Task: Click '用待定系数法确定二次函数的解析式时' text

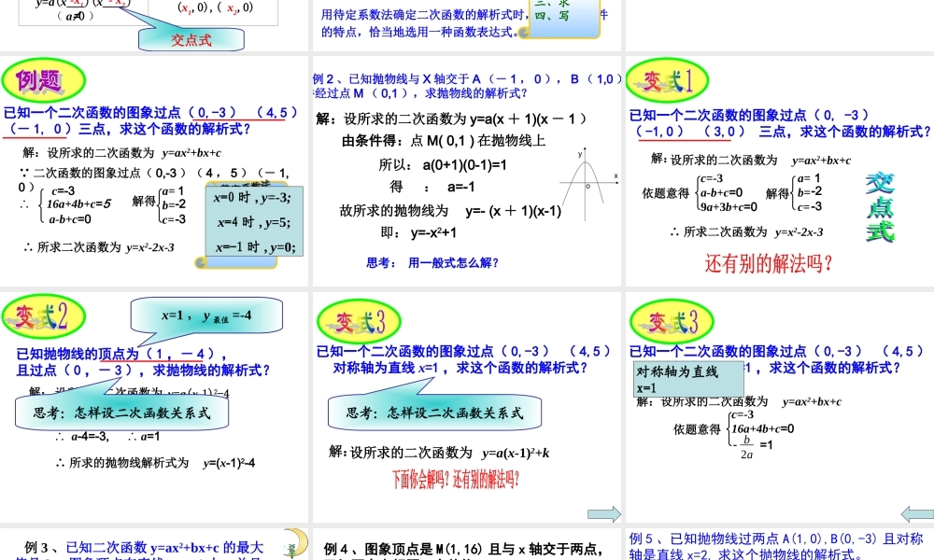Action: click(x=423, y=15)
